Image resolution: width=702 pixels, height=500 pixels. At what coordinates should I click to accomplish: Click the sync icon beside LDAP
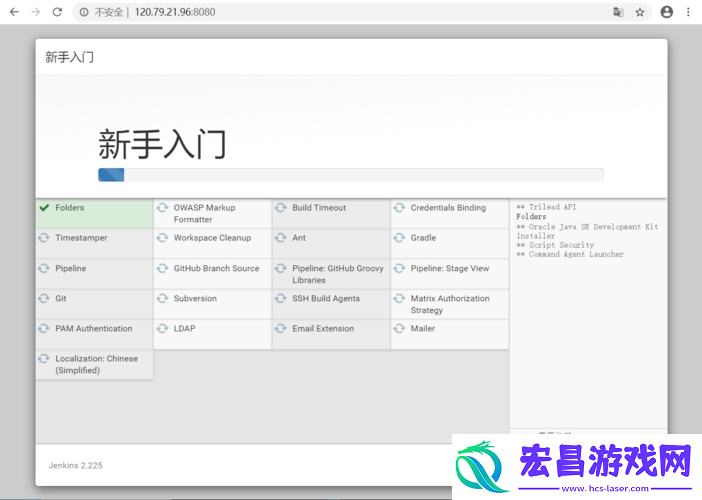pos(162,329)
